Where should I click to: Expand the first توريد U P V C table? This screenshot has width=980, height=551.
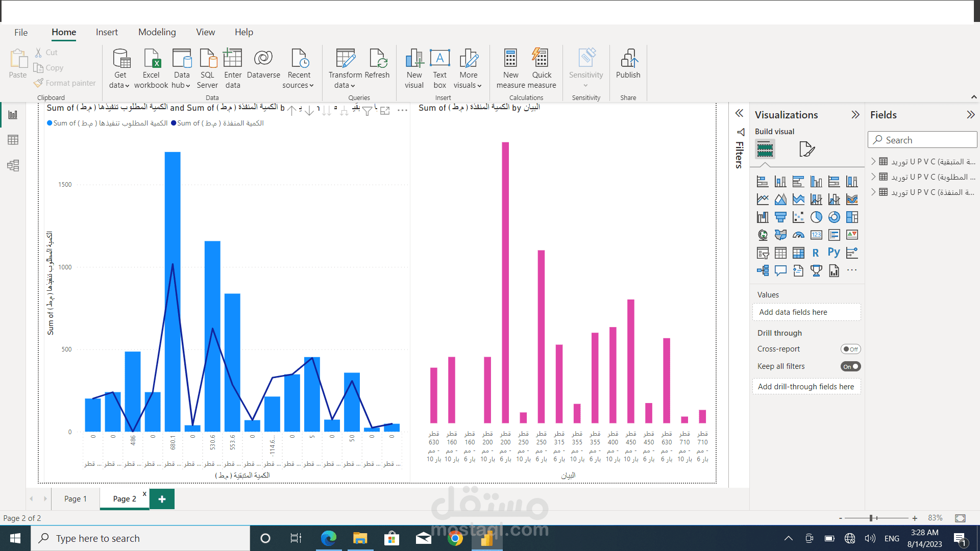point(873,161)
